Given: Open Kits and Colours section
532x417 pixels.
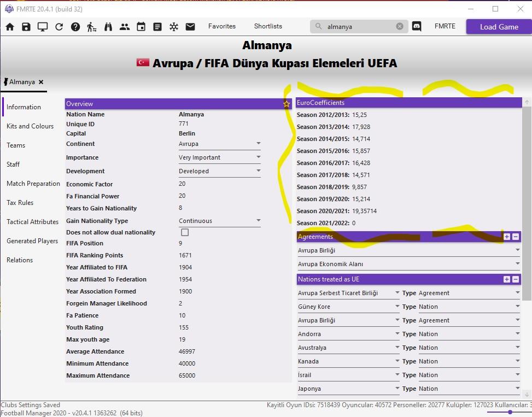Looking at the screenshot, I should tap(30, 126).
